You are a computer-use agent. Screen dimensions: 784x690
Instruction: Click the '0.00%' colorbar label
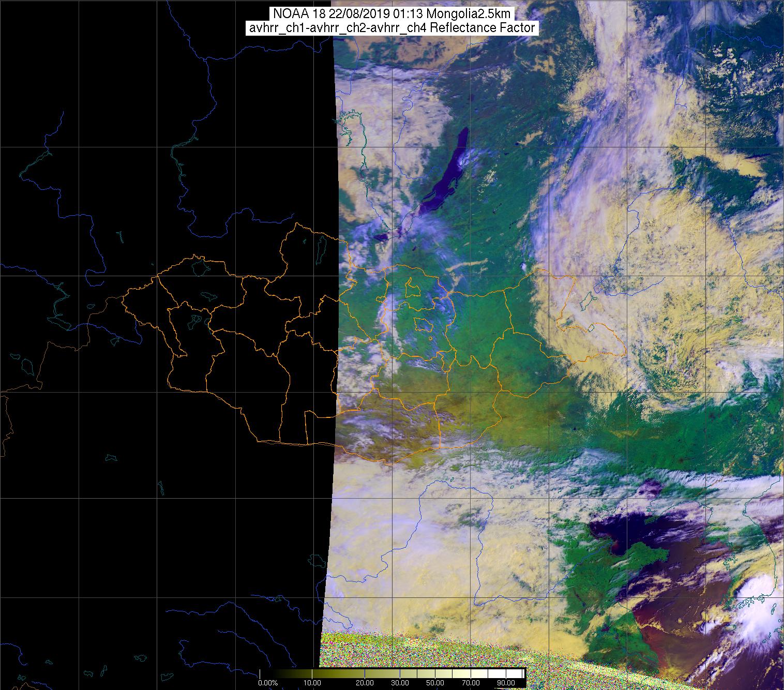tap(268, 684)
